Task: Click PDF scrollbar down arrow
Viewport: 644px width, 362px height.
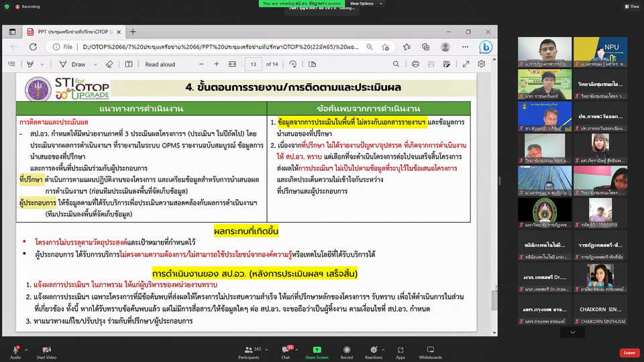Action: click(494, 333)
